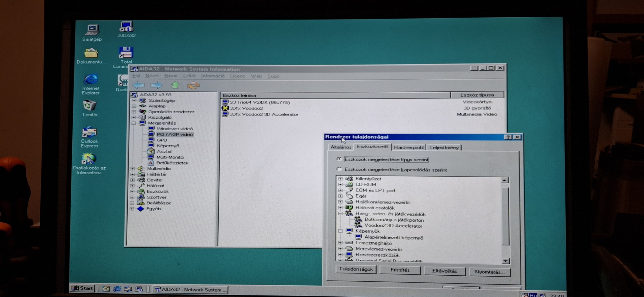
Task: Launch Internet Explorer from the desktop
Action: coord(91,84)
